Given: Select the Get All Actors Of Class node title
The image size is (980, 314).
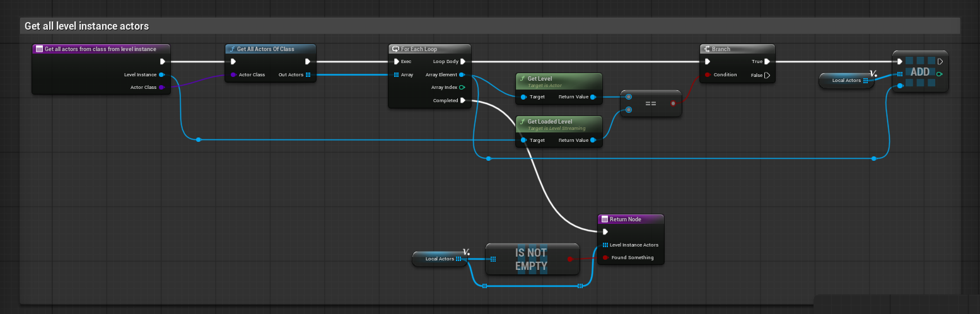Looking at the screenshot, I should [x=271, y=49].
